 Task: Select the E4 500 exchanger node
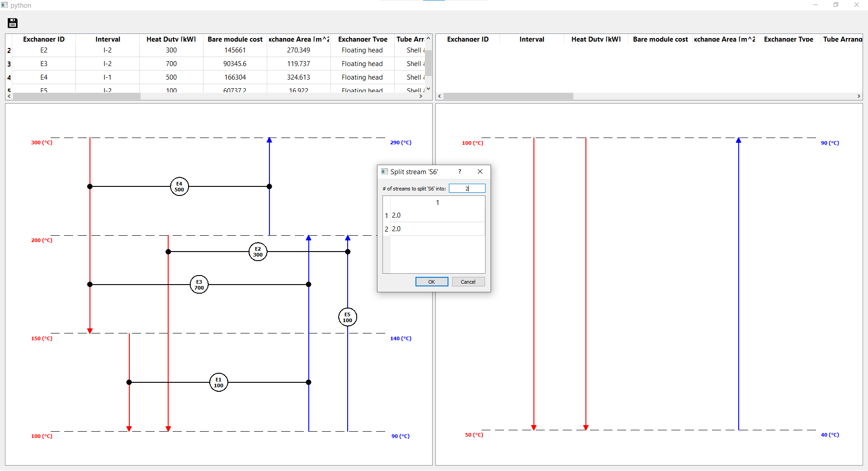point(179,186)
